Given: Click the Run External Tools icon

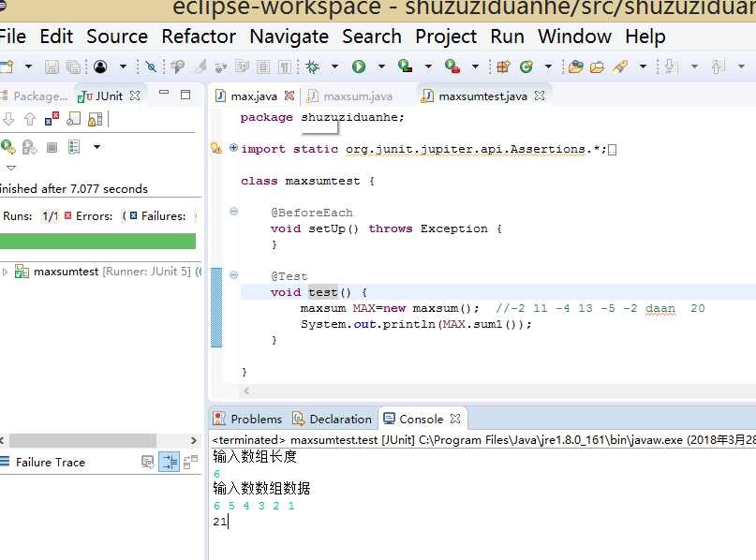Looking at the screenshot, I should point(452,66).
